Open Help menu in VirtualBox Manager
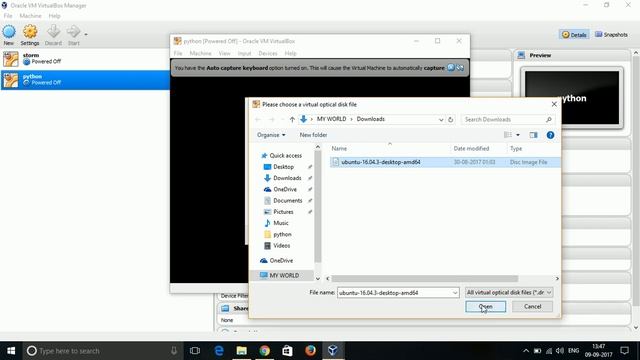 (x=54, y=16)
